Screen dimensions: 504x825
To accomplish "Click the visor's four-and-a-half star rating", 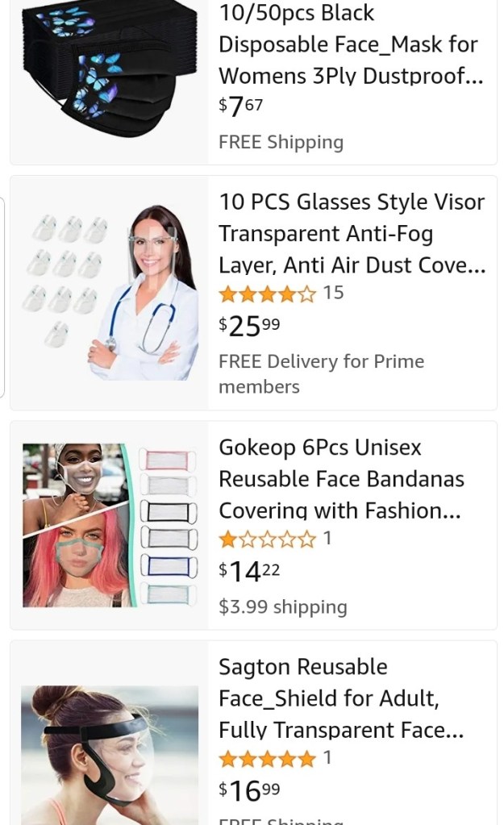I will coord(268,294).
